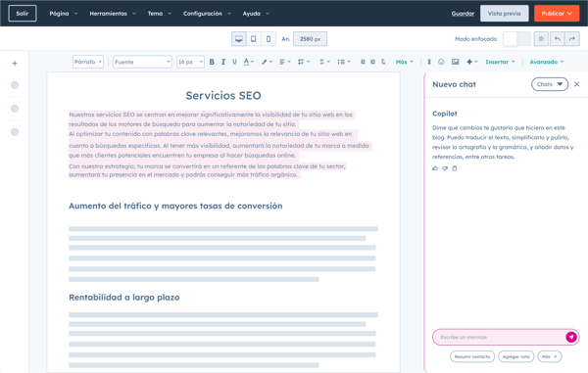
Task: Give thumbs down to Copilot message
Action: 445,168
